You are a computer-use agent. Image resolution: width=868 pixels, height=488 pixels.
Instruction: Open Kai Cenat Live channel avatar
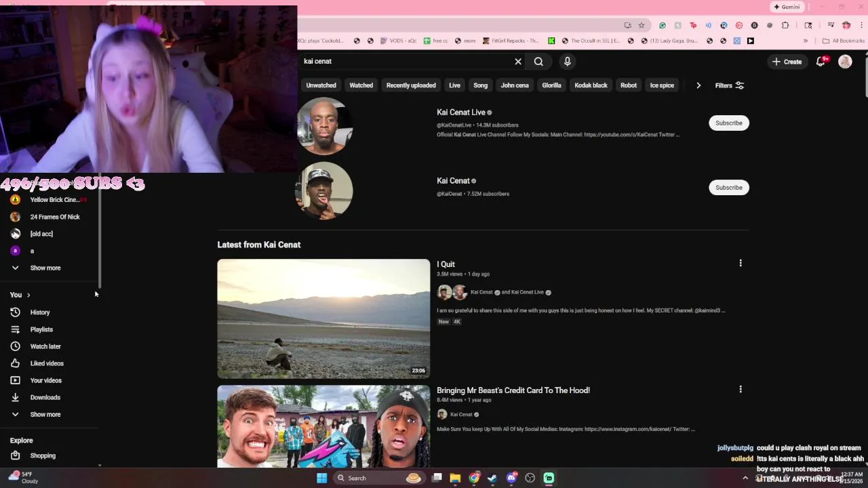tap(324, 126)
